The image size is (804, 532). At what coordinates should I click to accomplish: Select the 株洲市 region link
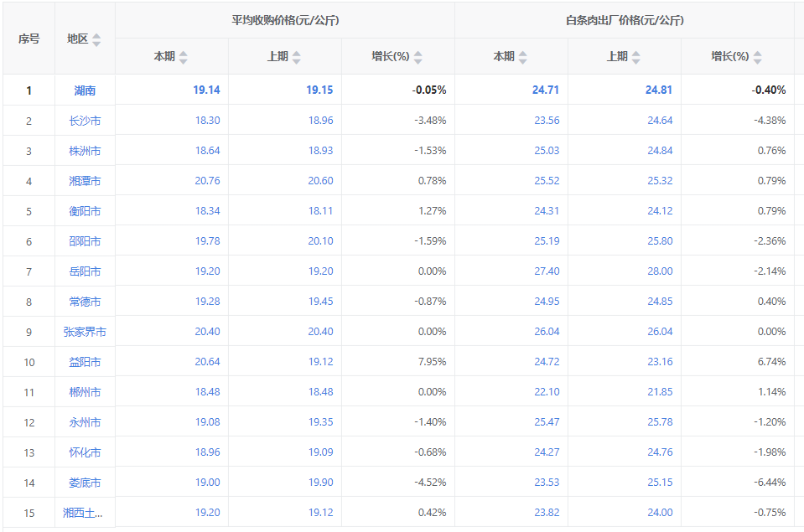[x=85, y=151]
